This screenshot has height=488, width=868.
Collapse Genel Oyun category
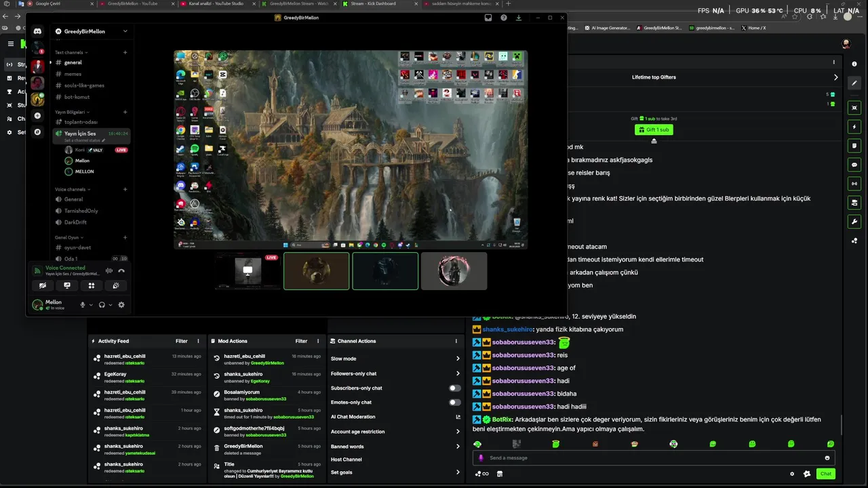point(69,237)
